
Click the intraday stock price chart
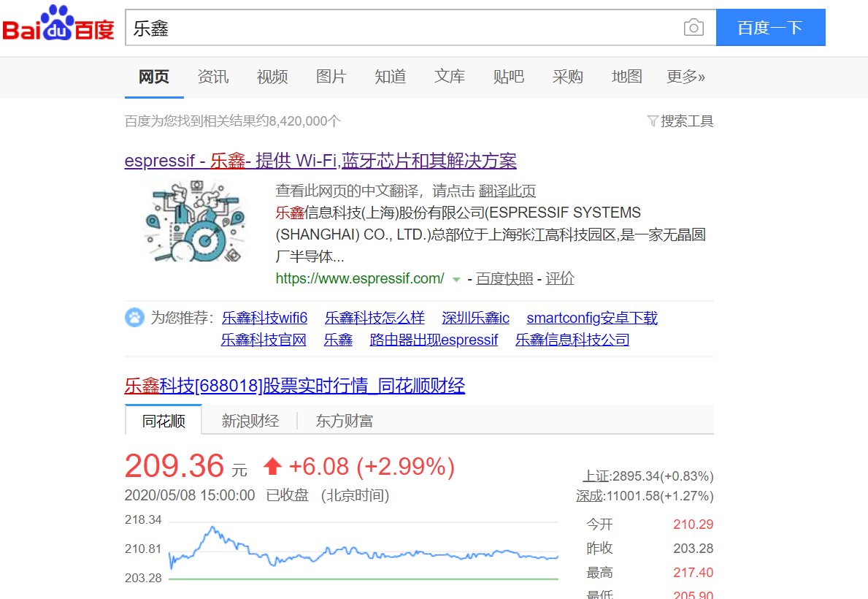click(x=363, y=549)
